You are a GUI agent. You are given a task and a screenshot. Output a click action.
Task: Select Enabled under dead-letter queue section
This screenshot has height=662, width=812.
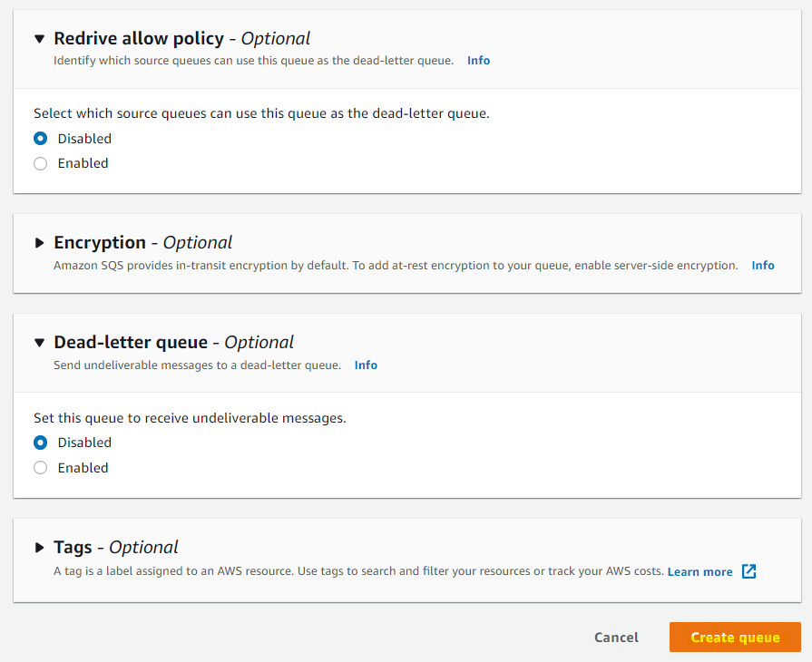[x=39, y=467]
